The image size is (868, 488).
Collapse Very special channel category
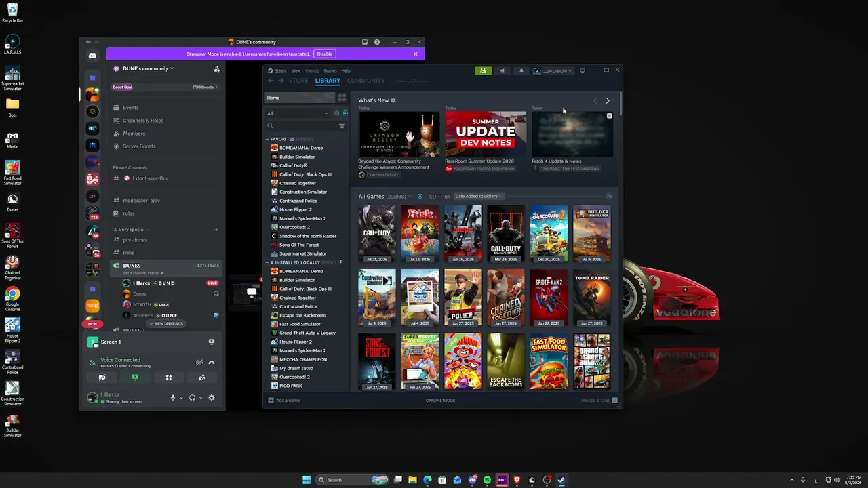point(132,230)
